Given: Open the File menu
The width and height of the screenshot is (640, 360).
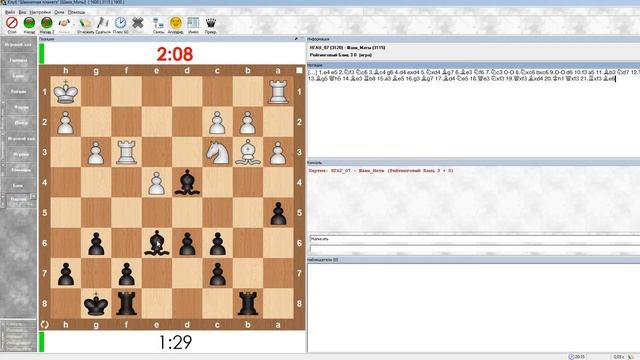Looking at the screenshot, I should pos(10,12).
